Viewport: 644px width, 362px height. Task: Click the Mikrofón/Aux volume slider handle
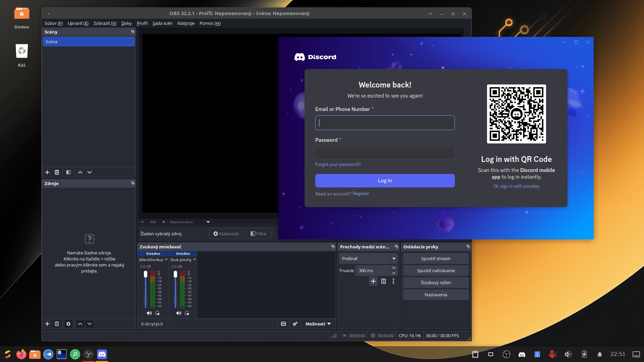pyautogui.click(x=145, y=274)
